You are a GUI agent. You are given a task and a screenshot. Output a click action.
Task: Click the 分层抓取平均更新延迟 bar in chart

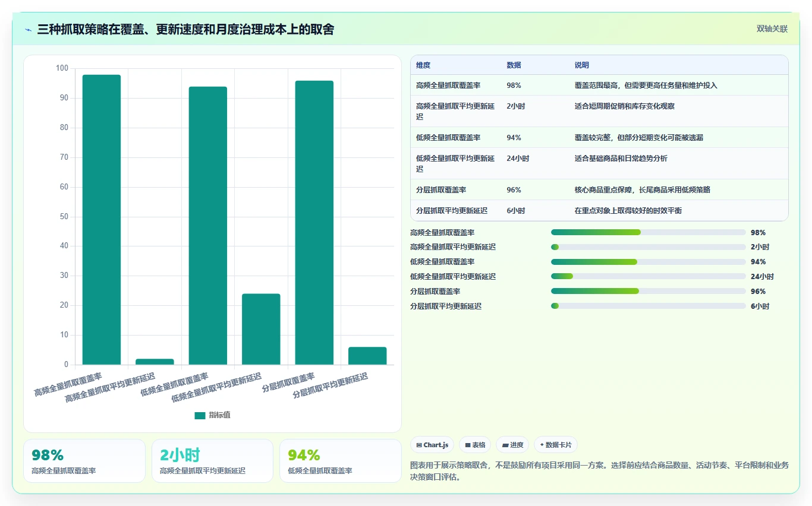pyautogui.click(x=367, y=356)
